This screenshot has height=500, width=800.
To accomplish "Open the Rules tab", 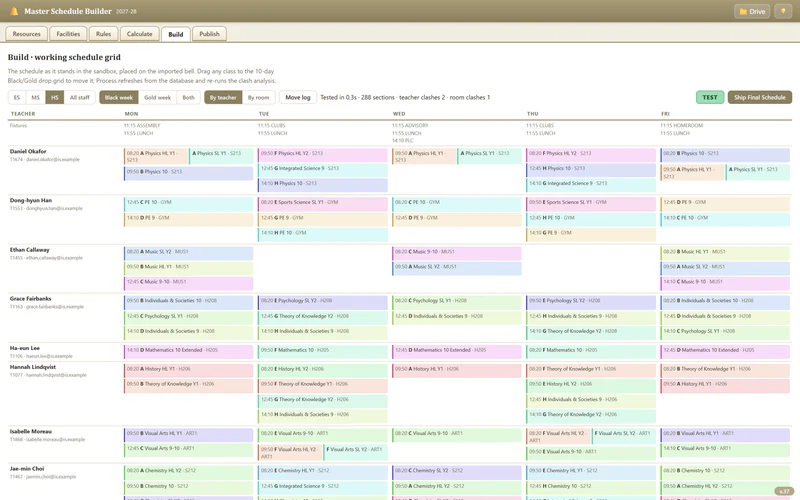I will (104, 34).
